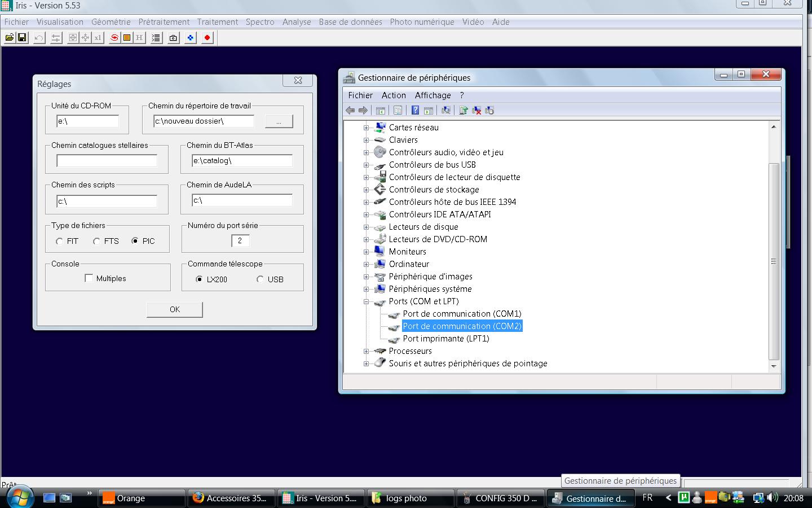
Task: Open the sliders settings icon in Iris toolbar
Action: click(56, 38)
